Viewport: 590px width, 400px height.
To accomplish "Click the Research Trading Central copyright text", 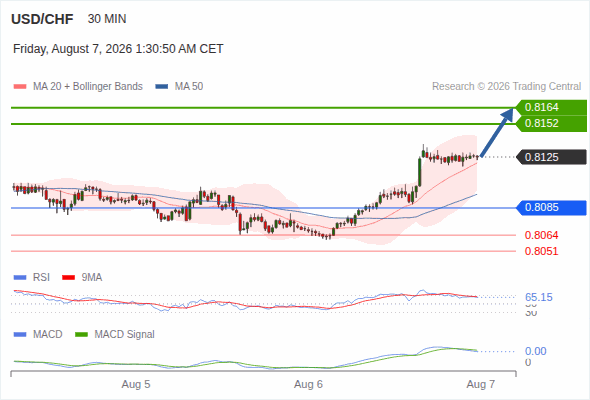I will 506,87.
